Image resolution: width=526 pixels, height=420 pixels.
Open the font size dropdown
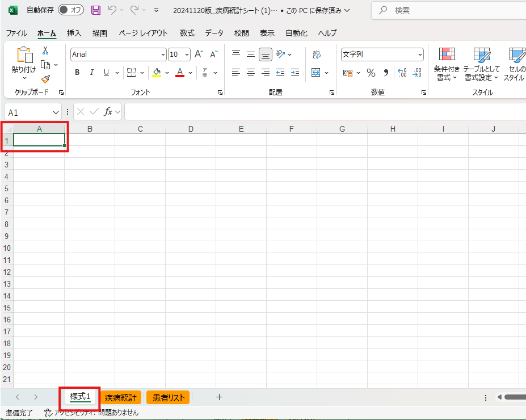(187, 54)
